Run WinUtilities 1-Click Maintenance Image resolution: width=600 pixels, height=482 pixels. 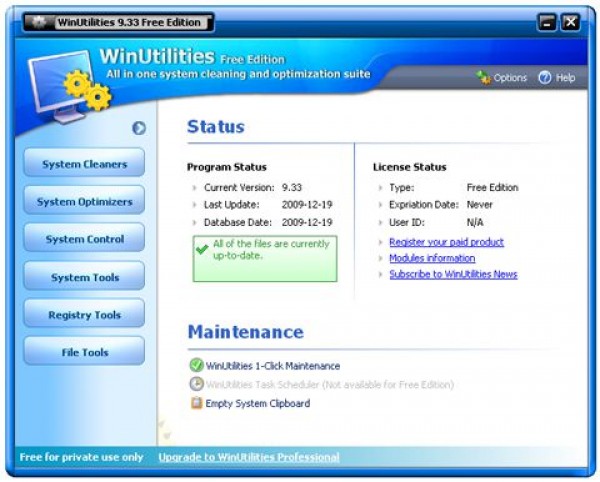[x=273, y=366]
